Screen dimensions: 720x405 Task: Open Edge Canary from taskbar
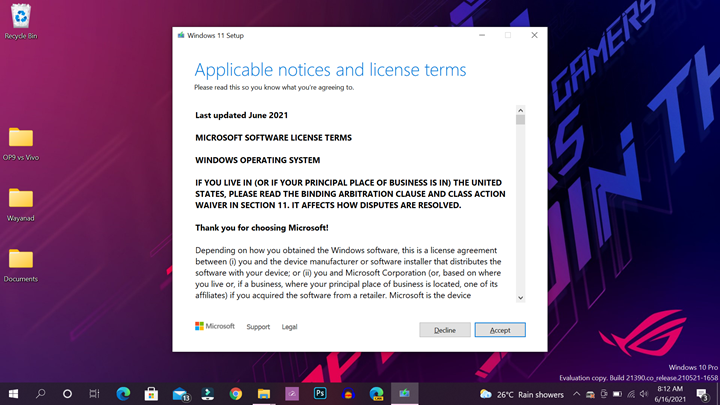[377, 394]
